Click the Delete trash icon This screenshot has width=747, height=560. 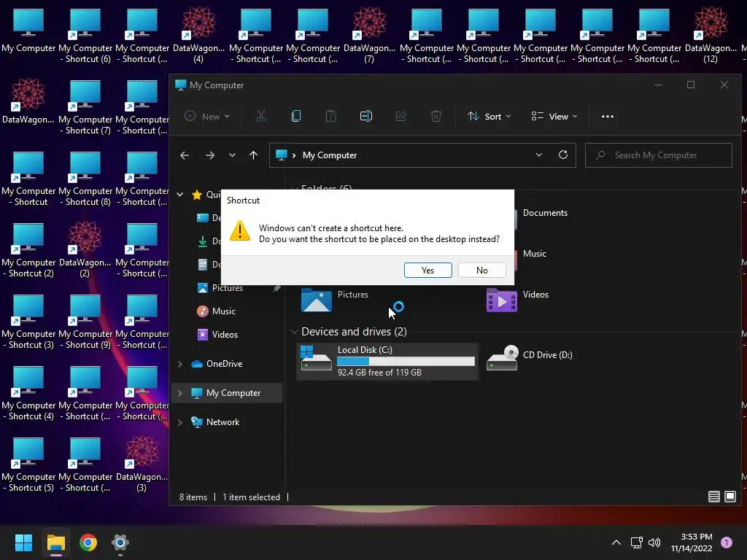pyautogui.click(x=436, y=116)
